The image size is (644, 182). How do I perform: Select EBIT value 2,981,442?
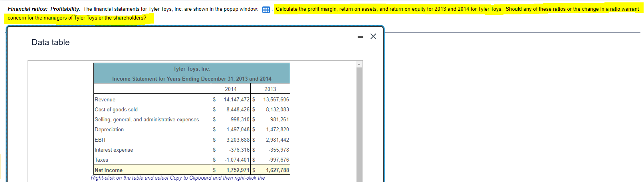pyautogui.click(x=277, y=140)
